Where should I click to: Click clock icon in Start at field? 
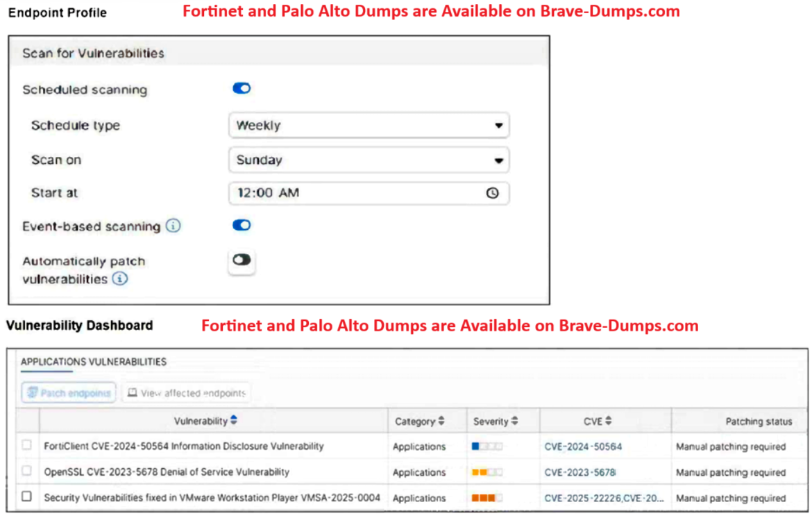pyautogui.click(x=492, y=194)
